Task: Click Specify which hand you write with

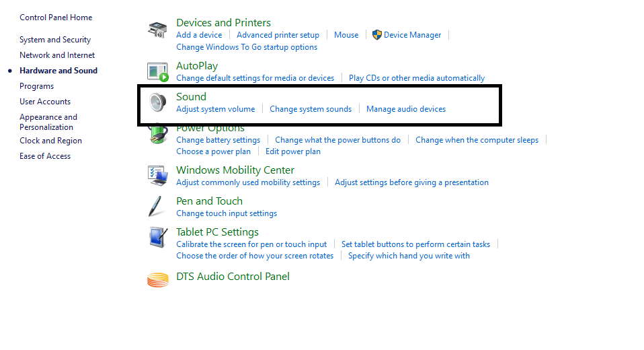Action: [409, 256]
